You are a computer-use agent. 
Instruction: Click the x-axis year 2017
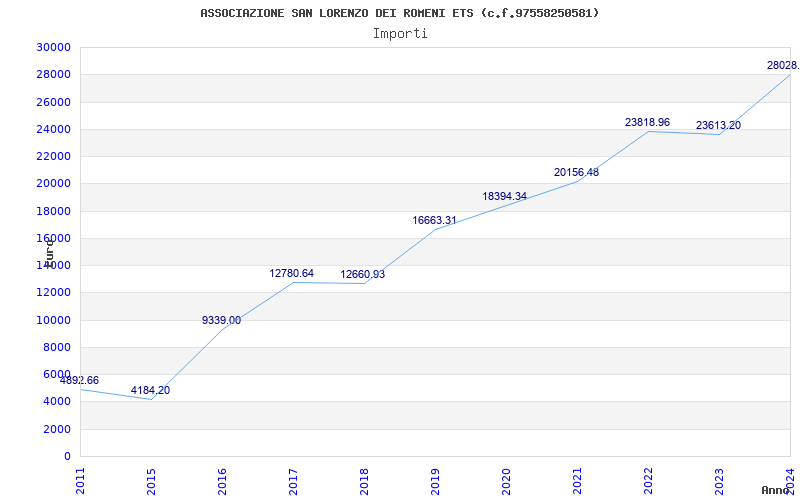click(x=293, y=481)
